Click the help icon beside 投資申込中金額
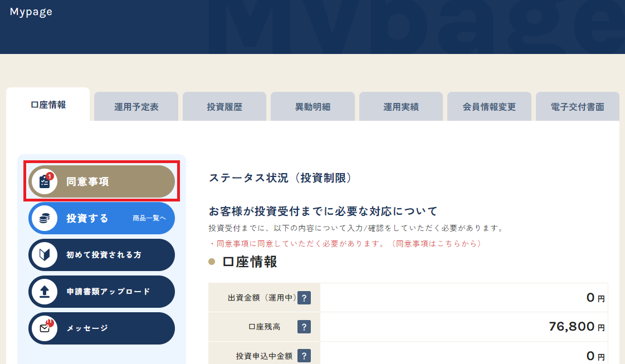Viewport: 625px width, 364px height. pyautogui.click(x=304, y=356)
